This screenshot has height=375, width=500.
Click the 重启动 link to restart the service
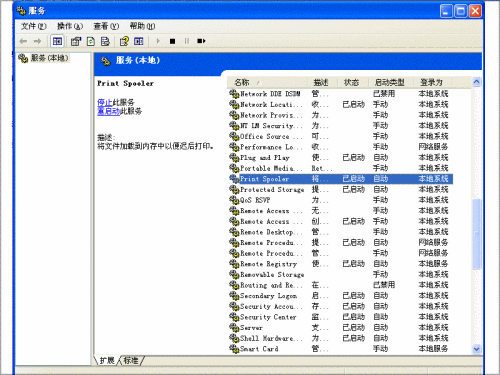click(108, 111)
